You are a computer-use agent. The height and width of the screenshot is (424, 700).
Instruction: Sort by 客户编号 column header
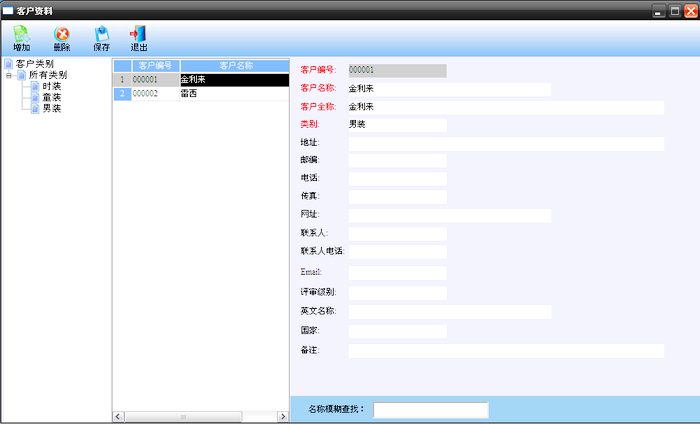155,65
